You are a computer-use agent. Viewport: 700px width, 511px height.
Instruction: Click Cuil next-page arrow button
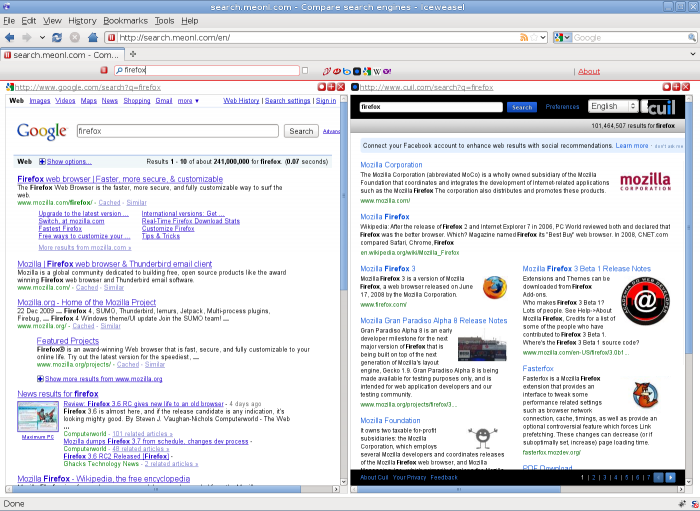[x=671, y=478]
